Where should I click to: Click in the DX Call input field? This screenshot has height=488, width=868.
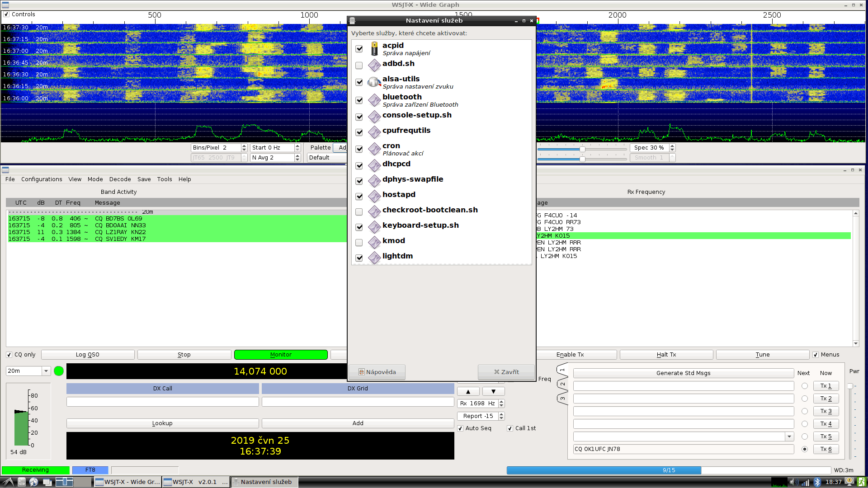(162, 402)
